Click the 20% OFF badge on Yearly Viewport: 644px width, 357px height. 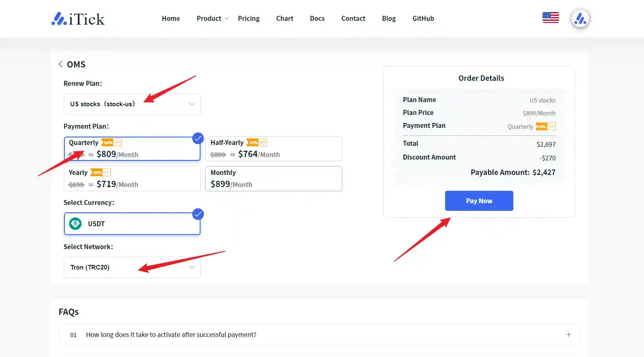[101, 172]
